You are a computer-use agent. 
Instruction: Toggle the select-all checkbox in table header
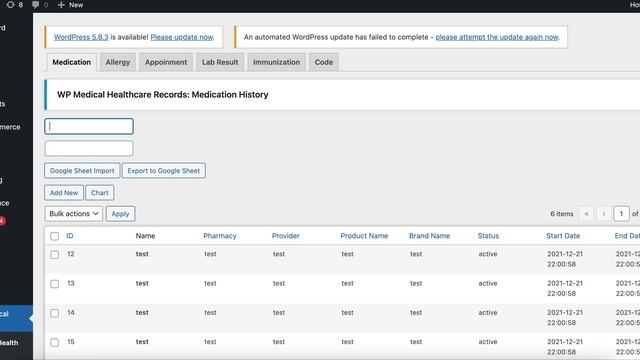tap(54, 236)
